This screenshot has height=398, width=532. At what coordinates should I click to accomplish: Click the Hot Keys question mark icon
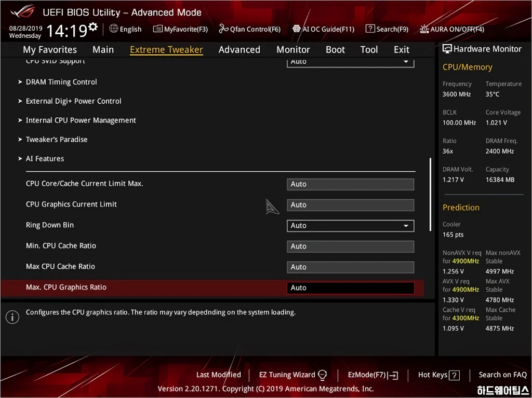click(x=454, y=375)
